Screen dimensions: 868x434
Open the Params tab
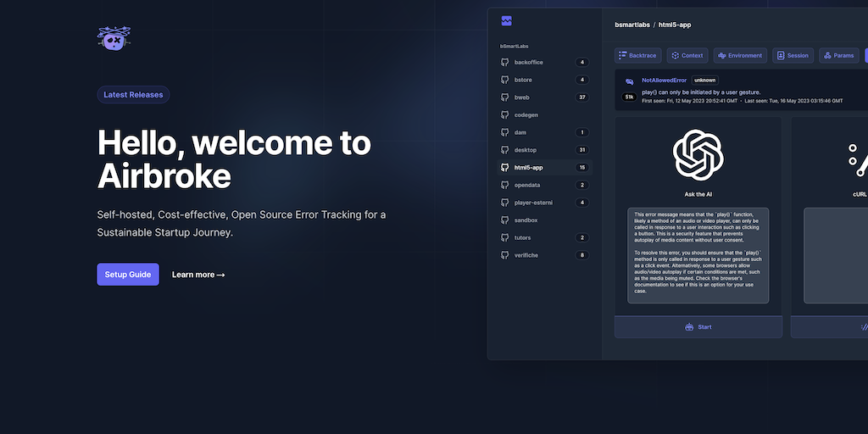pyautogui.click(x=837, y=56)
